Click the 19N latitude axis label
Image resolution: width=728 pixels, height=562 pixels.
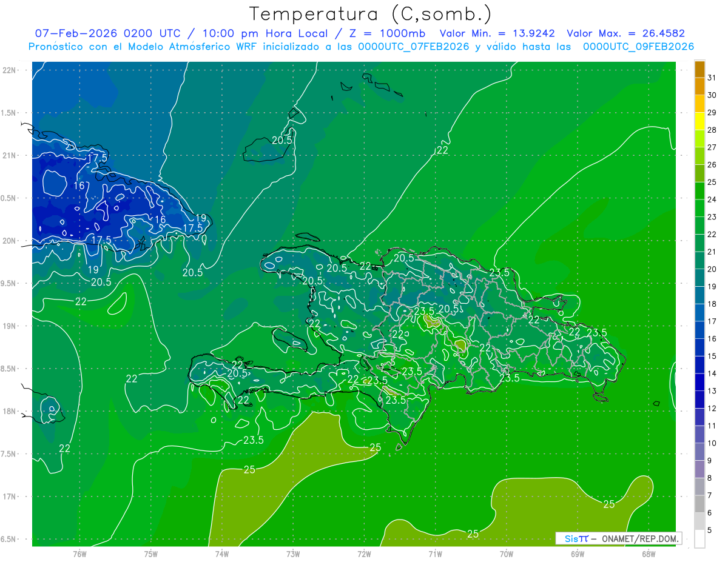click(9, 326)
